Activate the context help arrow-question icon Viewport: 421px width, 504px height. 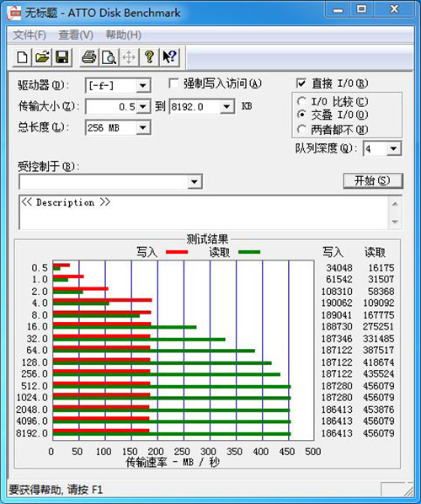(x=169, y=57)
